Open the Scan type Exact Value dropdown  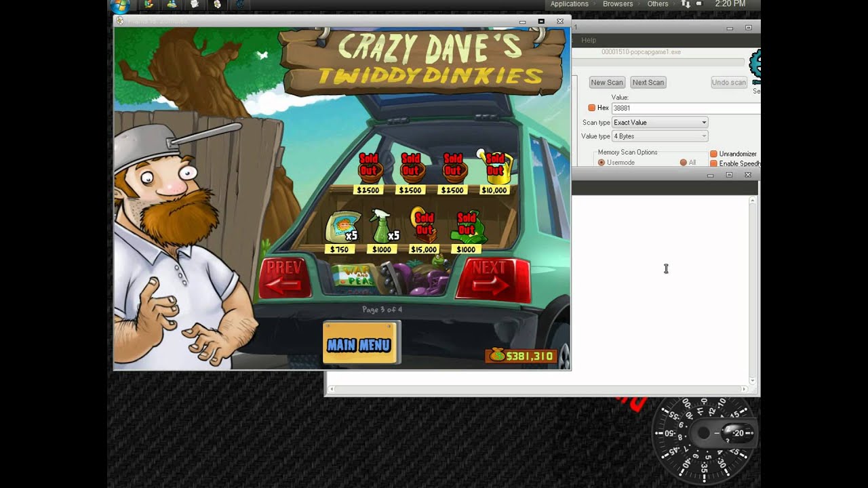(660, 123)
